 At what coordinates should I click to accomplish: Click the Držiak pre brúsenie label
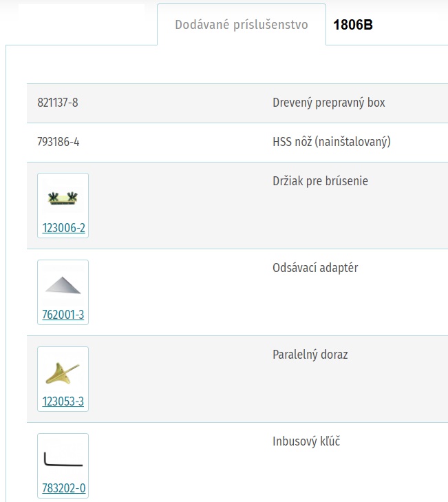point(320,181)
